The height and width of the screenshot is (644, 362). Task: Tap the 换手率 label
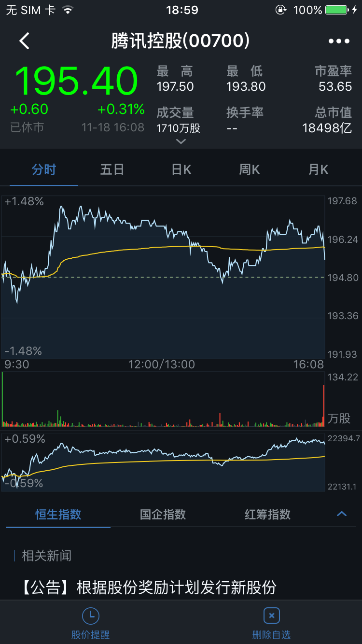coord(245,112)
